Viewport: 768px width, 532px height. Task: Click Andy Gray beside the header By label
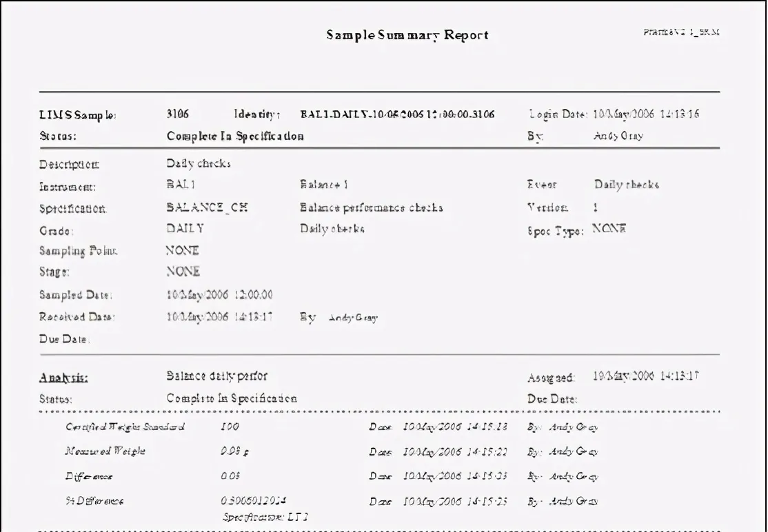tap(618, 136)
